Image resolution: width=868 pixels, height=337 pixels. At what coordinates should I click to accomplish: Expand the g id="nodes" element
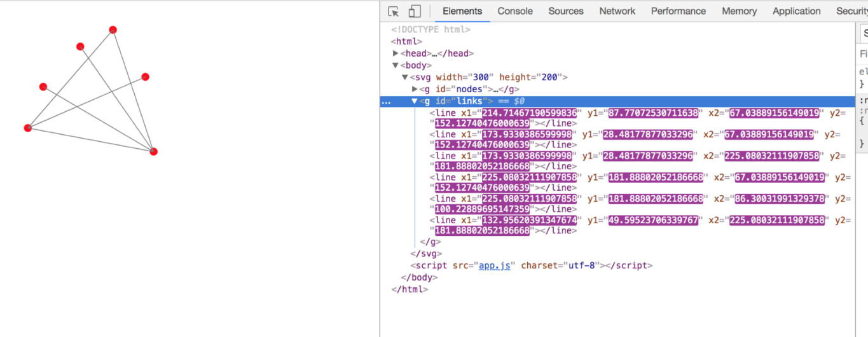tap(415, 90)
